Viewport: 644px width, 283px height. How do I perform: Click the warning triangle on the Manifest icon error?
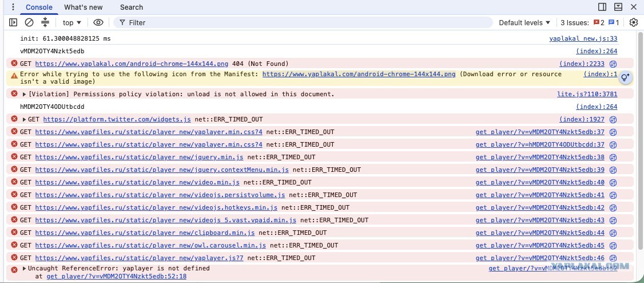pos(14,75)
